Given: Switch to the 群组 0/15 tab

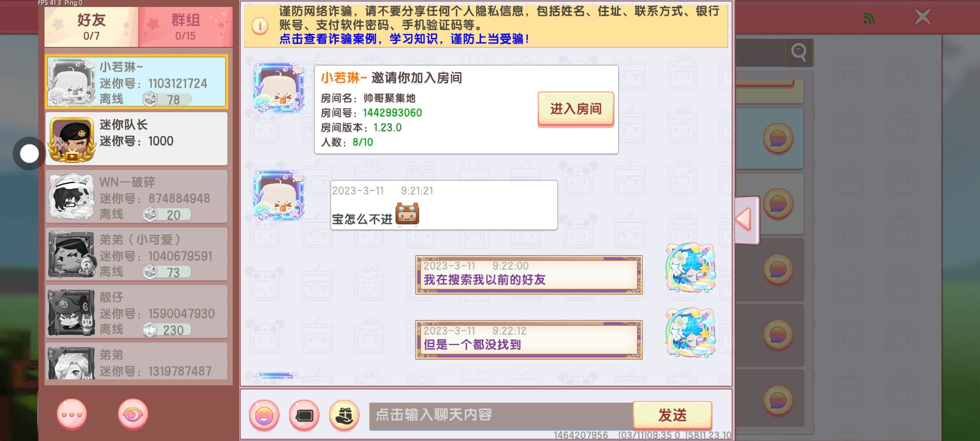Looking at the screenshot, I should click(x=186, y=27).
